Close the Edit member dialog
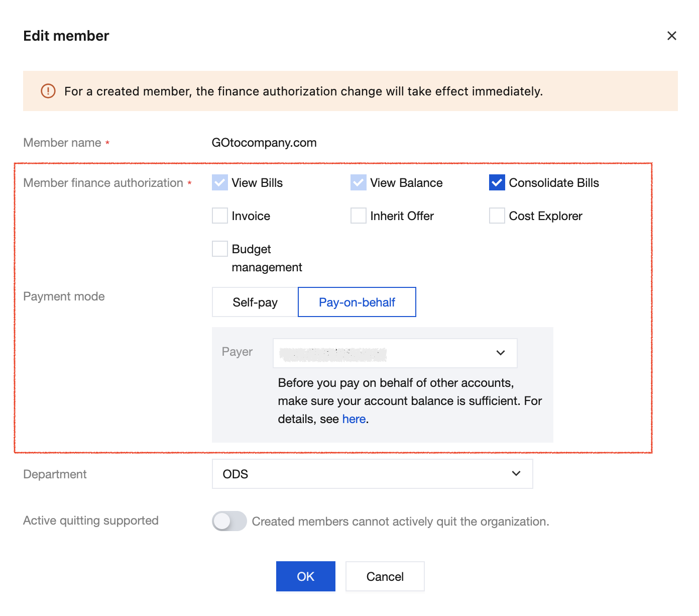This screenshot has width=699, height=616. (671, 36)
